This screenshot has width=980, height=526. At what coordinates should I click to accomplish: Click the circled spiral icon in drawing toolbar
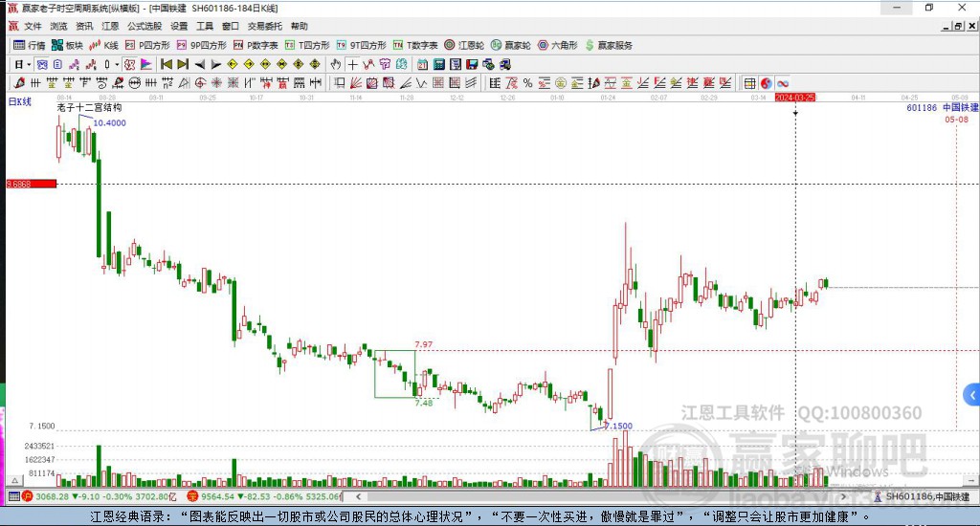(x=200, y=83)
